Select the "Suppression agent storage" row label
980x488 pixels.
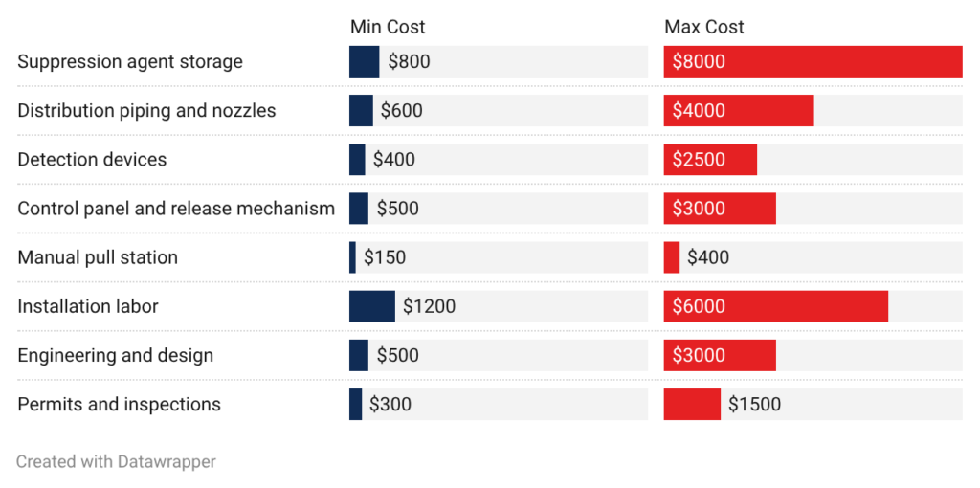click(x=130, y=61)
